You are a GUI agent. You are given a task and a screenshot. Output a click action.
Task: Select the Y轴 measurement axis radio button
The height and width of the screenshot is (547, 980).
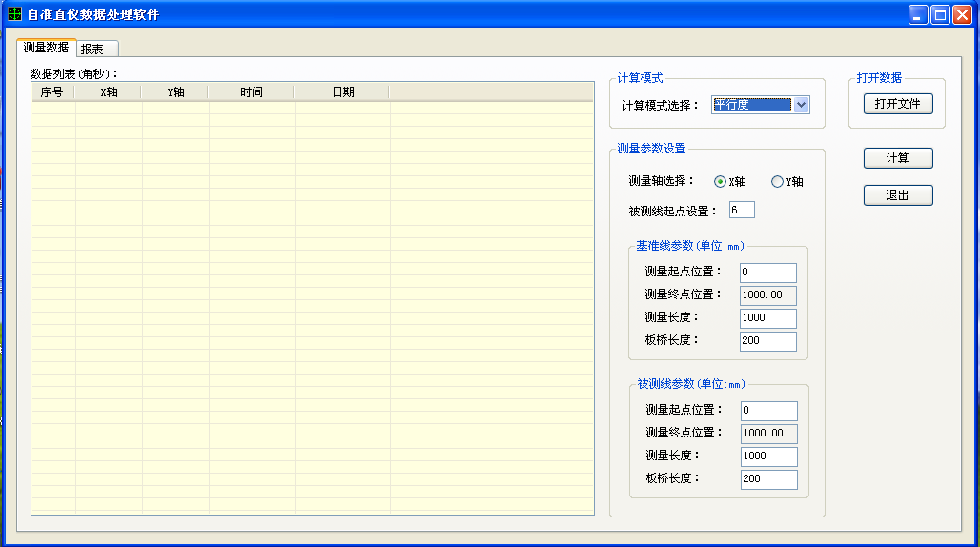(777, 182)
